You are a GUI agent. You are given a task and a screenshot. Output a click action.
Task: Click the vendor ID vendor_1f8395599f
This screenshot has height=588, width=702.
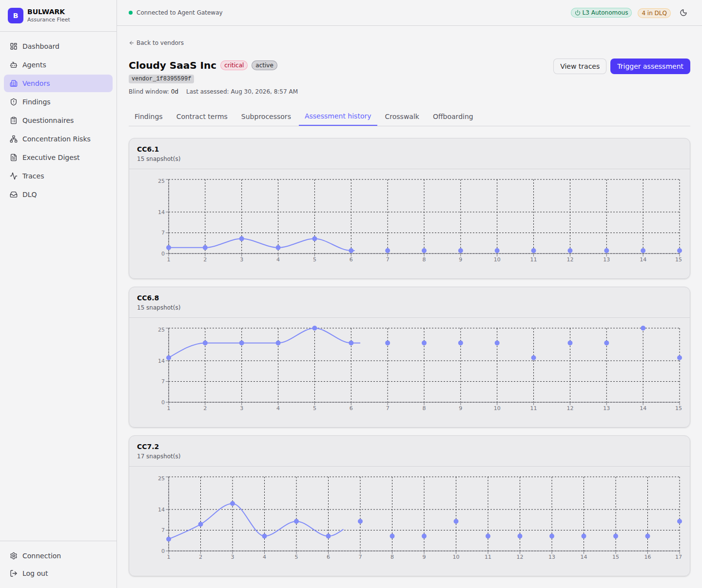[161, 78]
